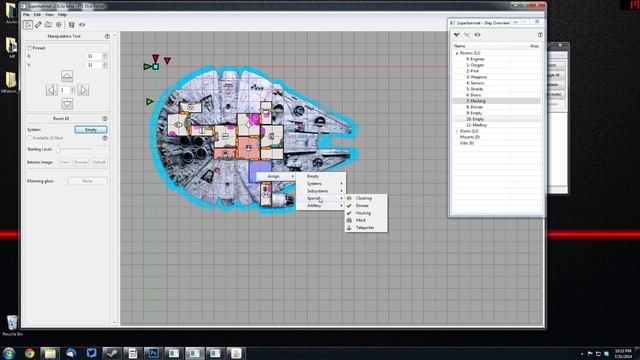Choose Teleporter from the Special submenu

coord(366,228)
